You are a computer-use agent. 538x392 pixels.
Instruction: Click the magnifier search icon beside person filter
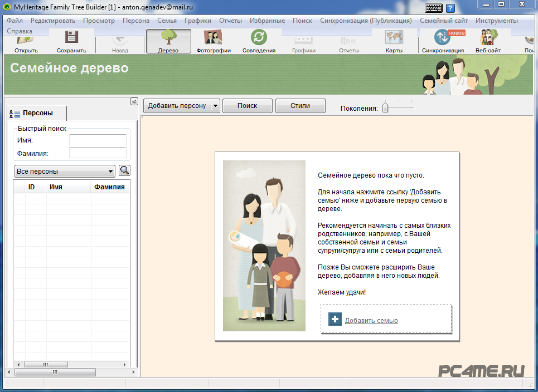(124, 171)
